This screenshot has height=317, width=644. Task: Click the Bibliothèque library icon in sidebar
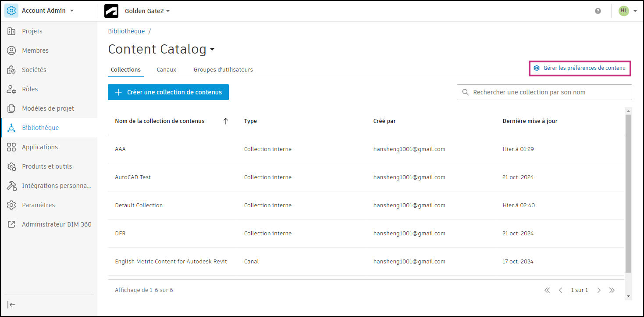pos(11,128)
